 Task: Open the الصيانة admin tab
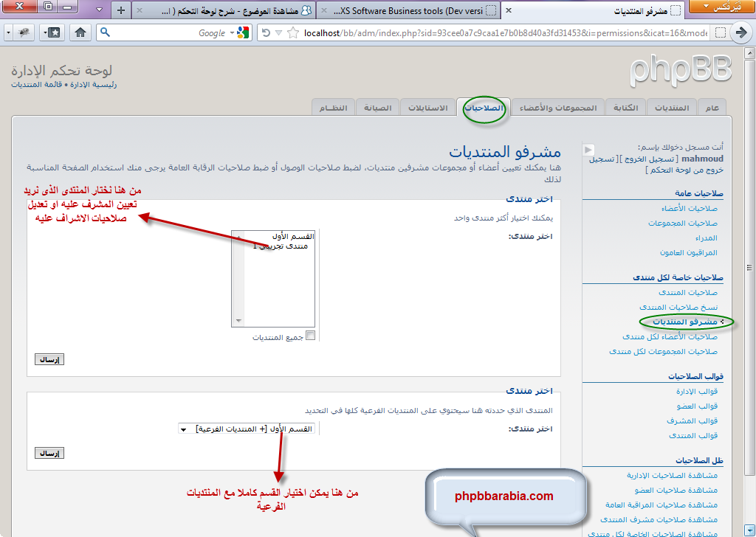[x=377, y=108]
